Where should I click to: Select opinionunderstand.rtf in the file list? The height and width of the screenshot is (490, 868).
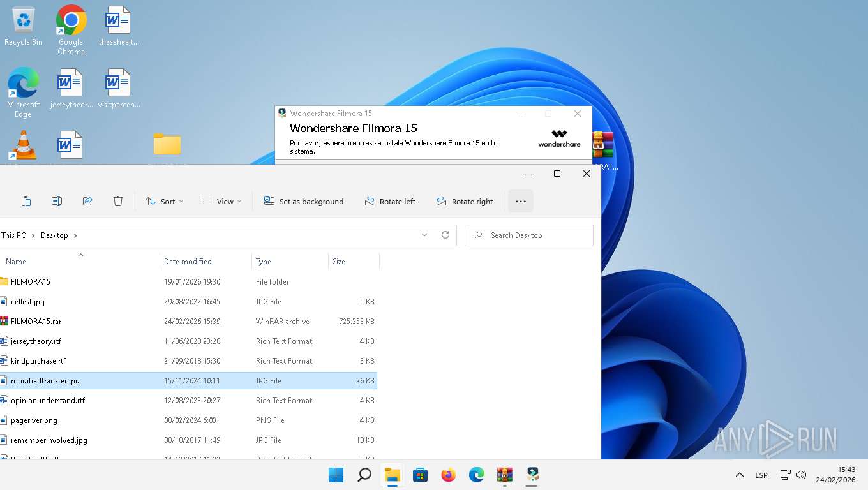pos(188,400)
